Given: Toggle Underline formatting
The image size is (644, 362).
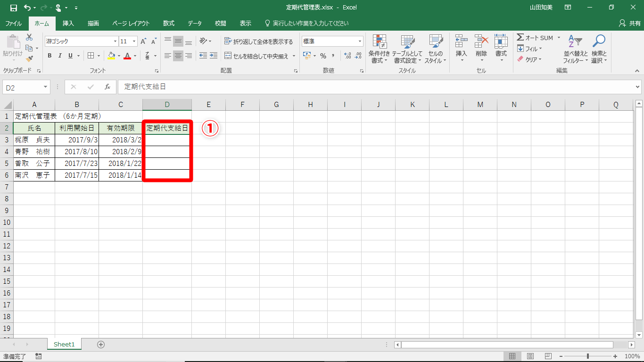Looking at the screenshot, I should [70, 56].
